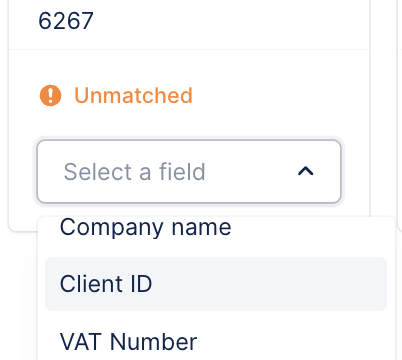
Task: Click the orange Unmatched text link
Action: pos(133,95)
